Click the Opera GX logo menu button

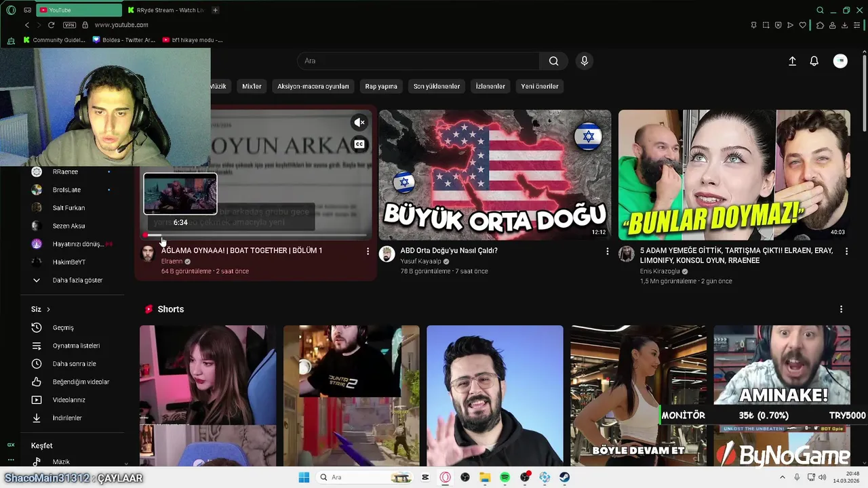tap(11, 10)
